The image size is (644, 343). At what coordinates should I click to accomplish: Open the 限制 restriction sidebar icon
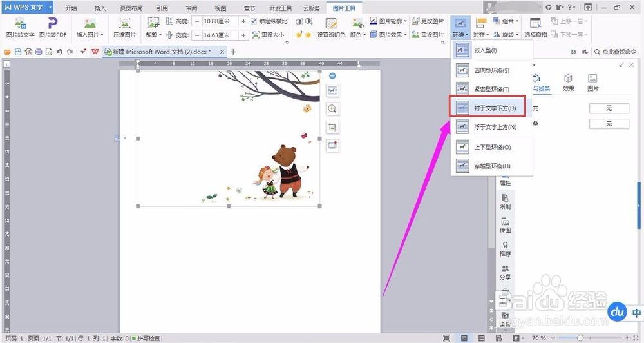pos(505,202)
